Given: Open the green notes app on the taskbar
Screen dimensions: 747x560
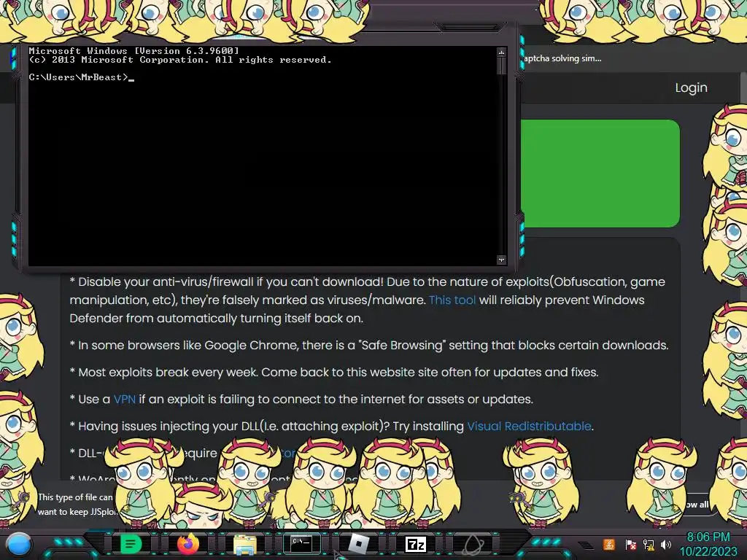Looking at the screenshot, I should point(131,544).
